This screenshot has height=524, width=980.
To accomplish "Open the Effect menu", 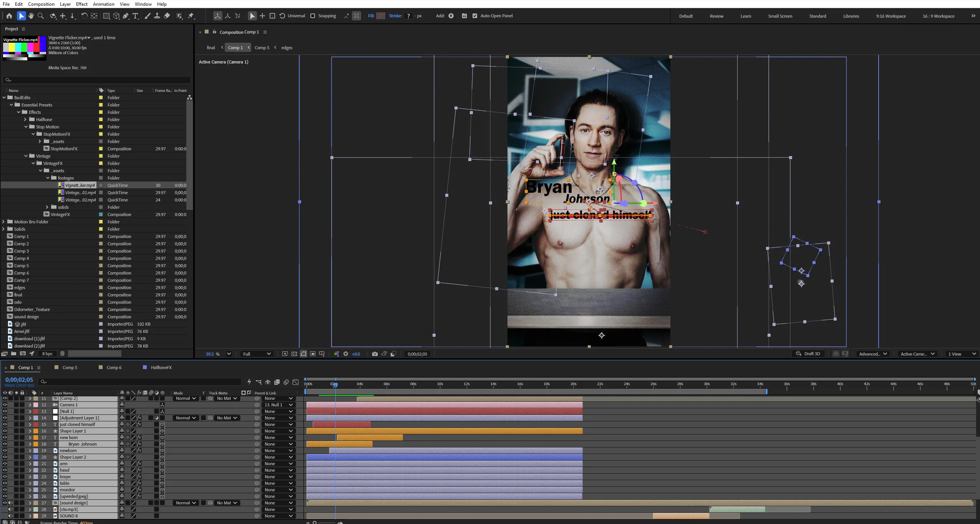I will click(x=81, y=4).
